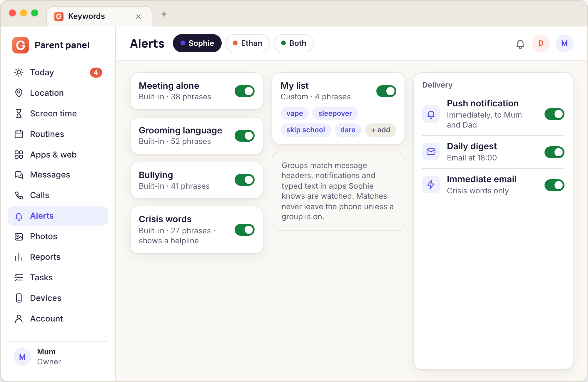Viewport: 588px width, 382px height.
Task: Click the vape keyword chip
Action: pos(295,113)
